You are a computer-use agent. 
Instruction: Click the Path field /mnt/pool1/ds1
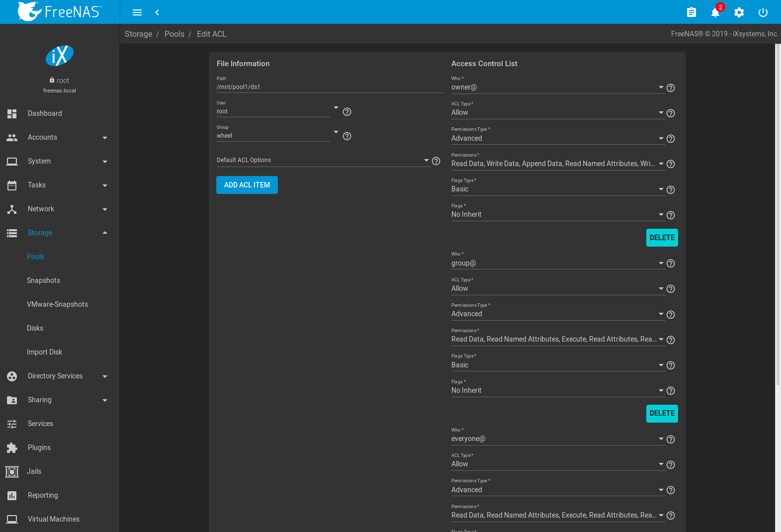(x=330, y=87)
